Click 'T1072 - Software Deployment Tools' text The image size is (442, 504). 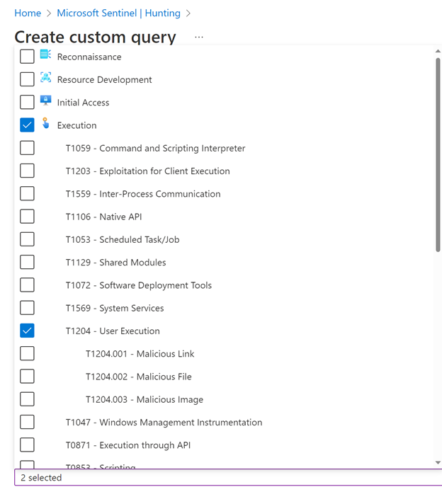coord(139,285)
